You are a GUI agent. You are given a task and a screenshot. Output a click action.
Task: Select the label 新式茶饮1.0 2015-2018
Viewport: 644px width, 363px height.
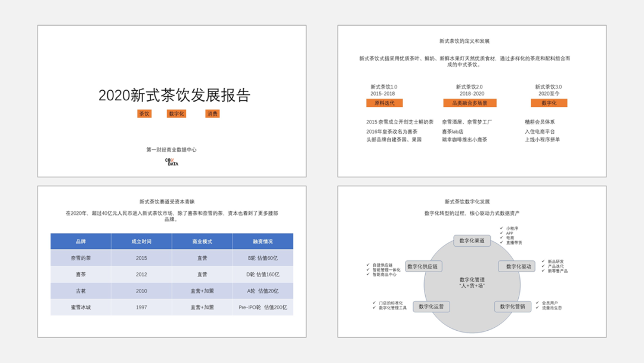[383, 90]
